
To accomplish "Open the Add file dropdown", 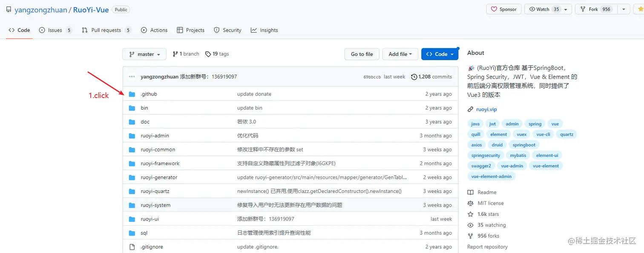I will (400, 54).
